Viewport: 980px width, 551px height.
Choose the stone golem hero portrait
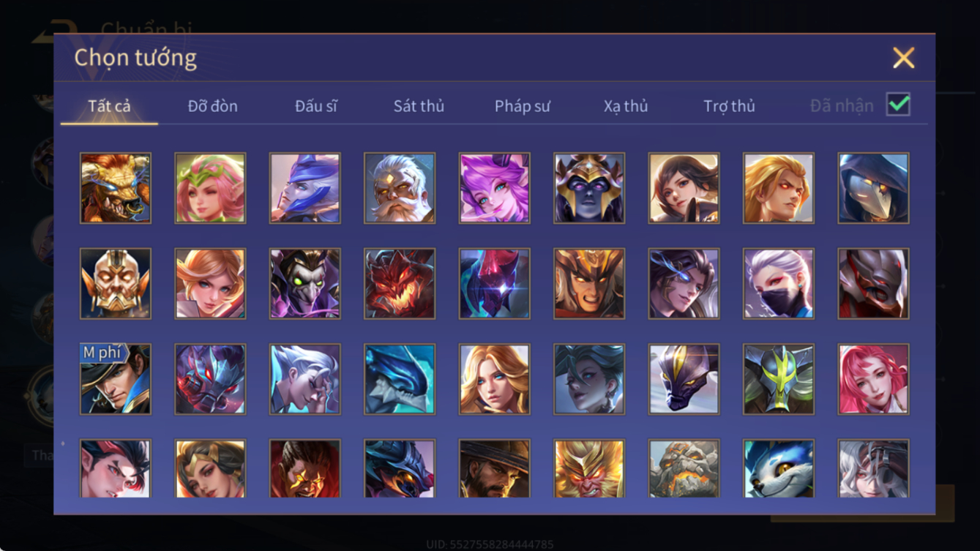[x=684, y=469]
